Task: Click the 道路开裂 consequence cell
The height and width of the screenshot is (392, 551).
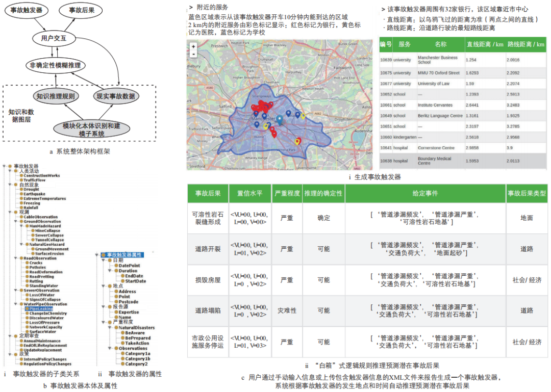Action: (208, 249)
